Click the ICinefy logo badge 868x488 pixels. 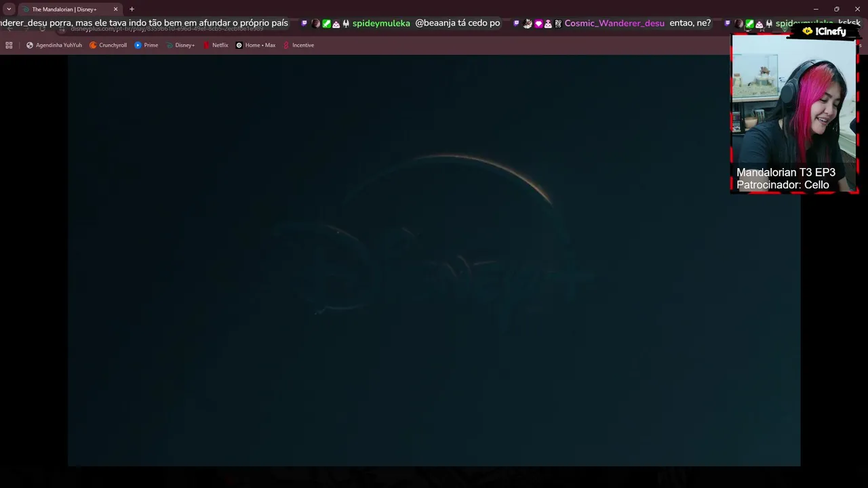coord(823,31)
